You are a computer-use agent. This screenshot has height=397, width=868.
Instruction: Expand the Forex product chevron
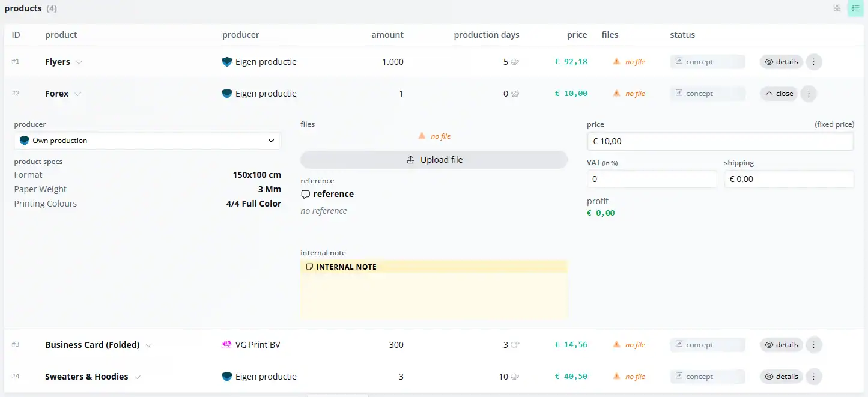77,94
